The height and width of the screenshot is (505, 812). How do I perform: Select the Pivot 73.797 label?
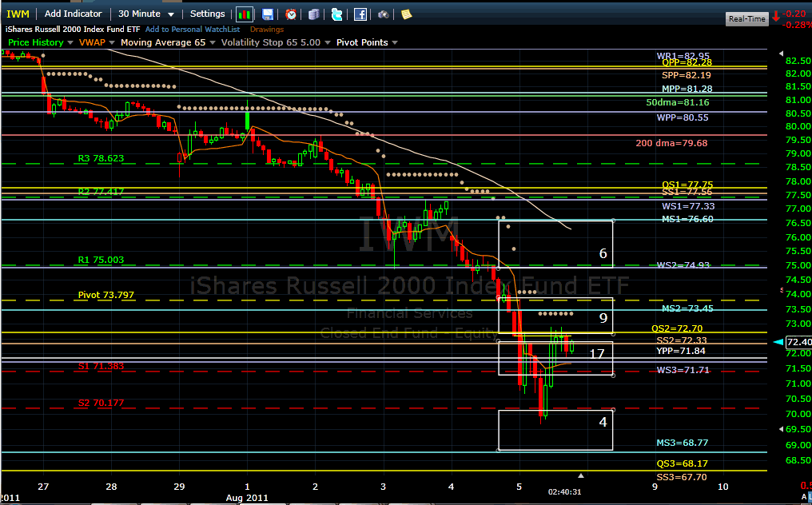click(x=105, y=295)
